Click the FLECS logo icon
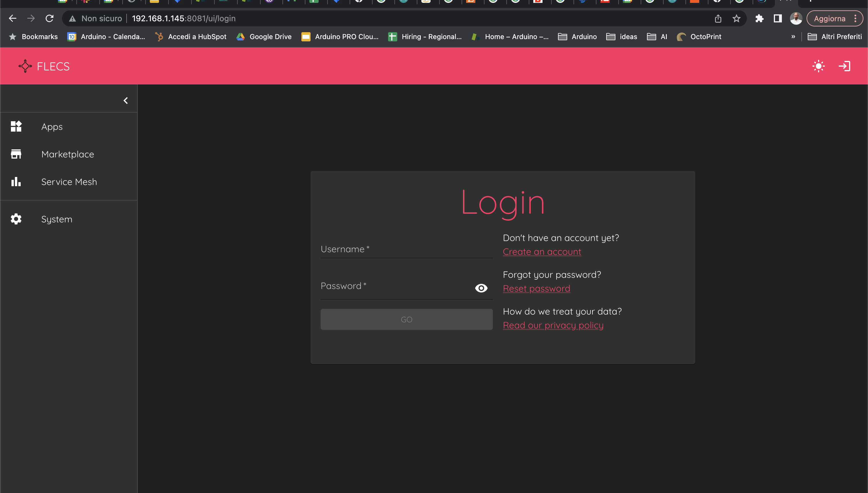 [25, 66]
